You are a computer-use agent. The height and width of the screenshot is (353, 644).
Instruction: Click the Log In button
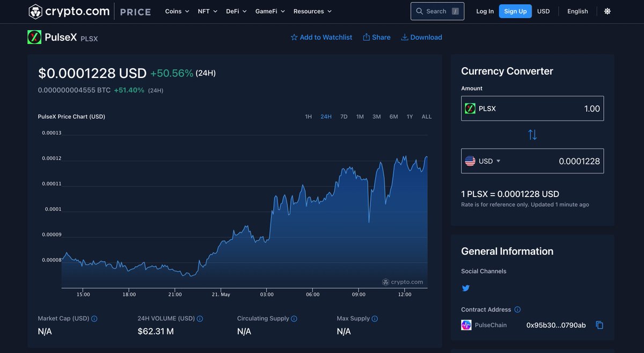485,11
